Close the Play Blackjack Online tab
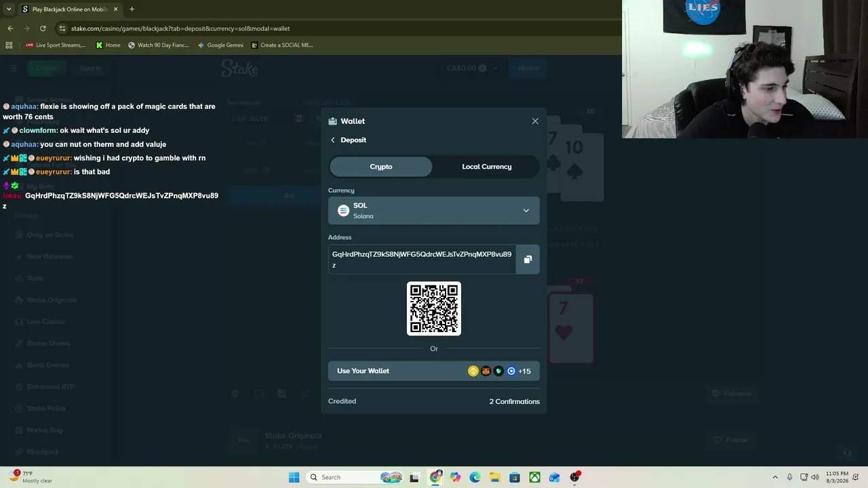The image size is (868, 488). [x=116, y=9]
